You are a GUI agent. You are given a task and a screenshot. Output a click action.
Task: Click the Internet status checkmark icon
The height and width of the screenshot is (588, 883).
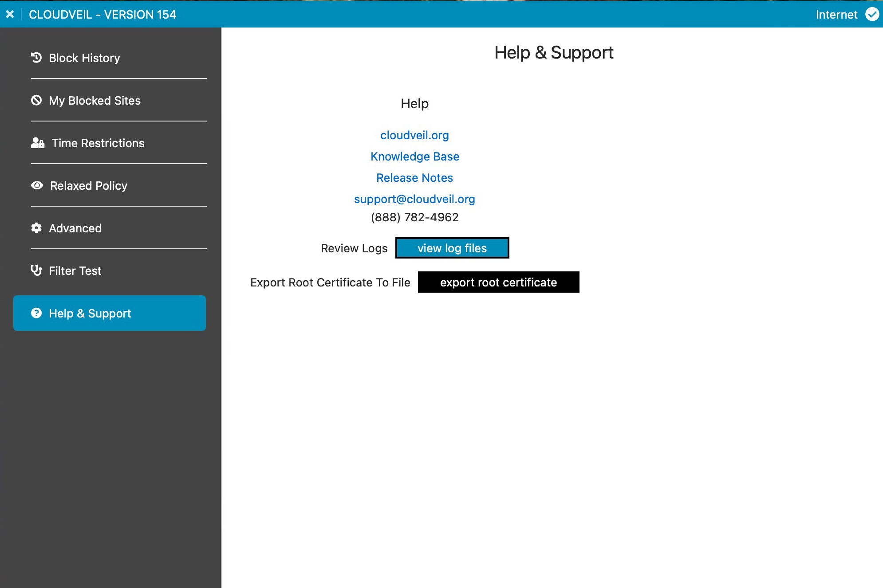coord(872,14)
